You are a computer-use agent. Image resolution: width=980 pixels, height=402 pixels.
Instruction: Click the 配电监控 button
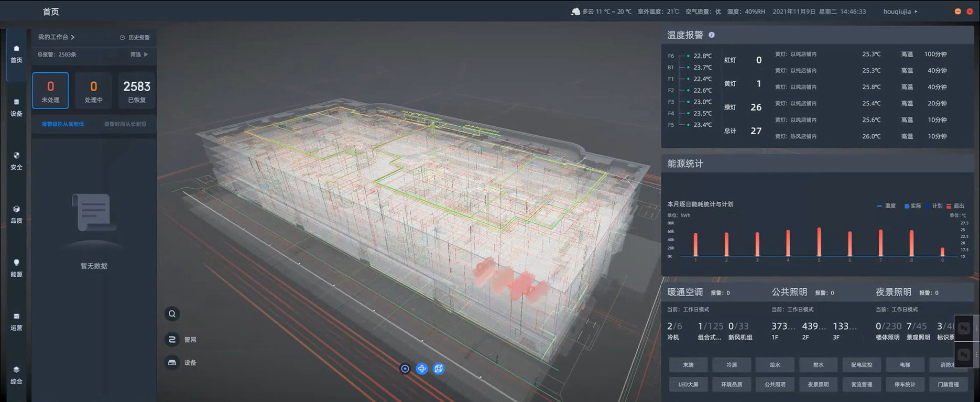click(862, 365)
